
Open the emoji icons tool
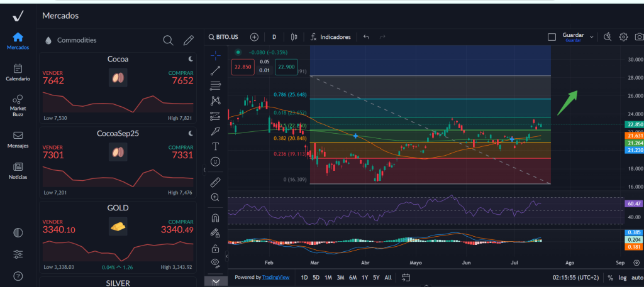coord(215,161)
